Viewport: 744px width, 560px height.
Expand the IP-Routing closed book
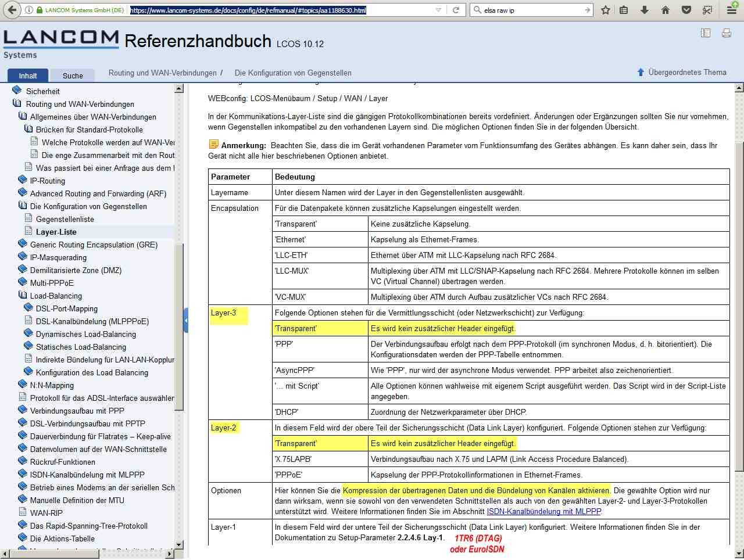click(x=23, y=181)
